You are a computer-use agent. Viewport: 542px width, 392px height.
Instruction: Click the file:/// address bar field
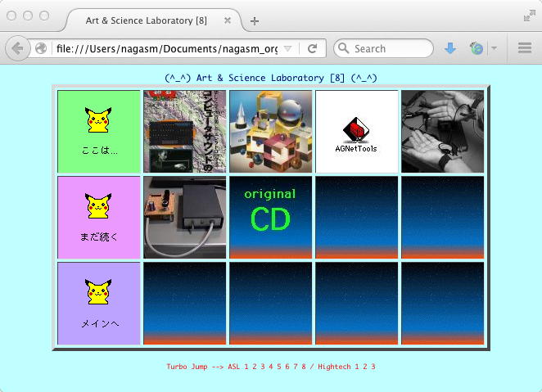(167, 49)
